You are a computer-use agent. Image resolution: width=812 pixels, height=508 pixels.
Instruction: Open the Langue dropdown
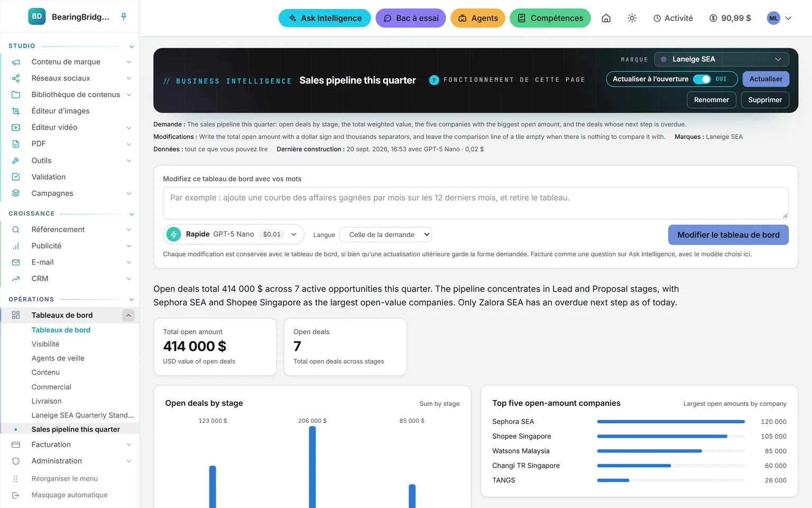385,234
